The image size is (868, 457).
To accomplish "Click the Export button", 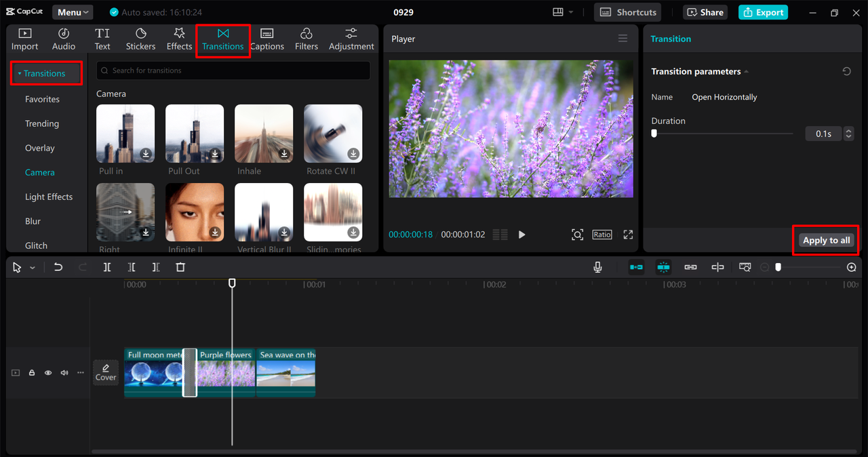I will tap(763, 12).
